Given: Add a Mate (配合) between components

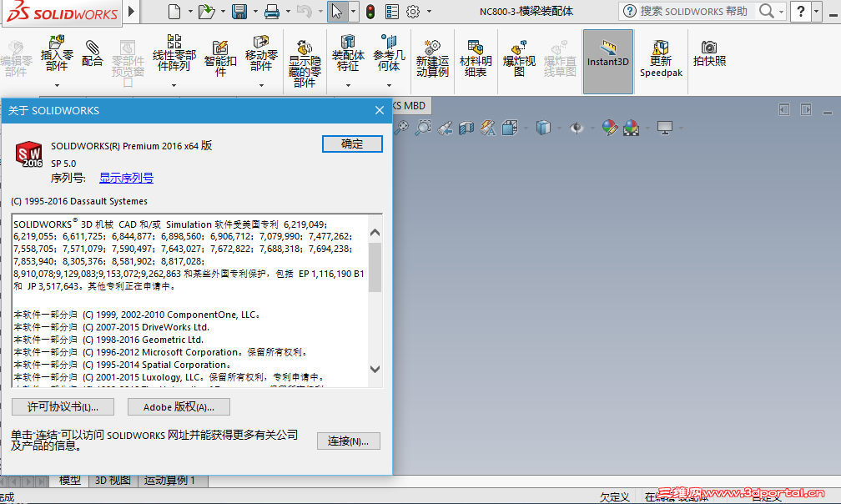Looking at the screenshot, I should tap(93, 53).
